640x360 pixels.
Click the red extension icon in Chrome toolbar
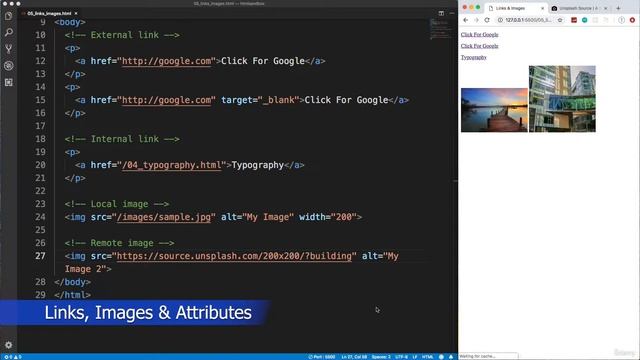click(574, 20)
